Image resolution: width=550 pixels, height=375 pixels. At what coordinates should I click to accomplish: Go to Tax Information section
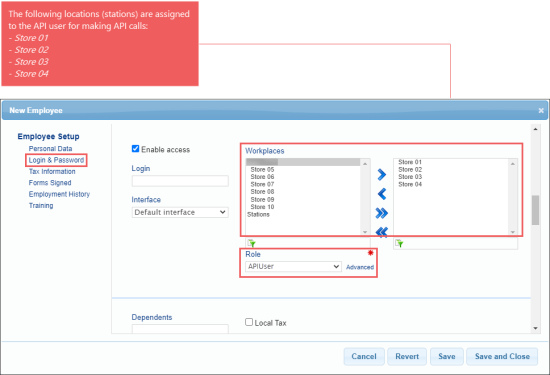(52, 172)
